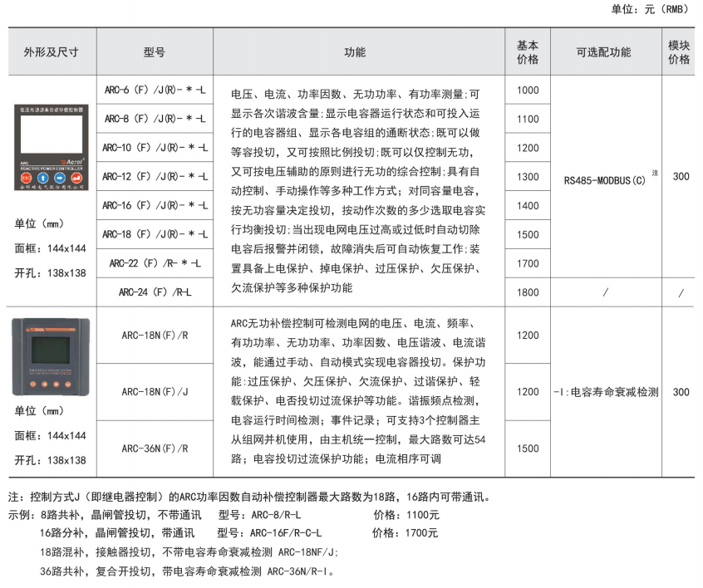703x588 pixels.
Task: Click the ARC-18N(F)/J model cell
Action: [155, 391]
